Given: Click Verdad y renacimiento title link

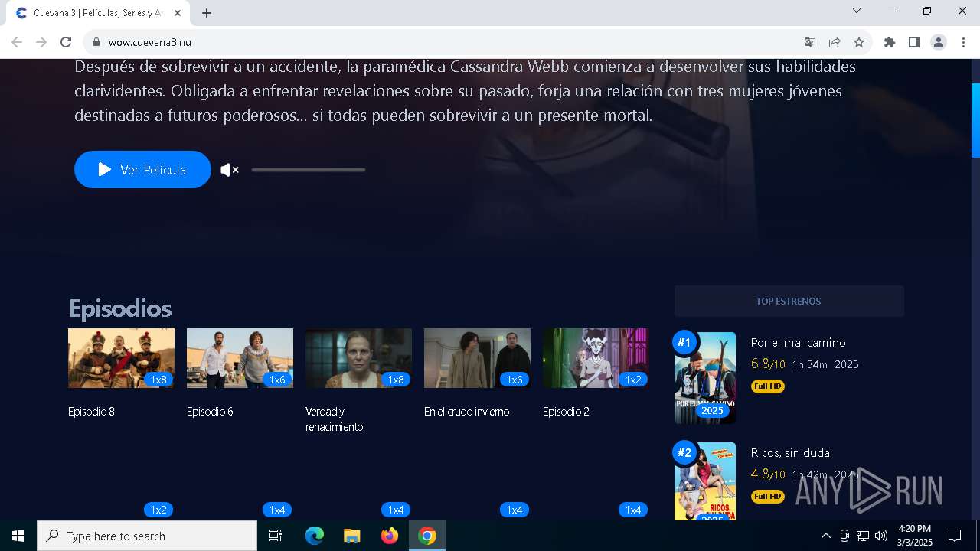Looking at the screenshot, I should (335, 419).
